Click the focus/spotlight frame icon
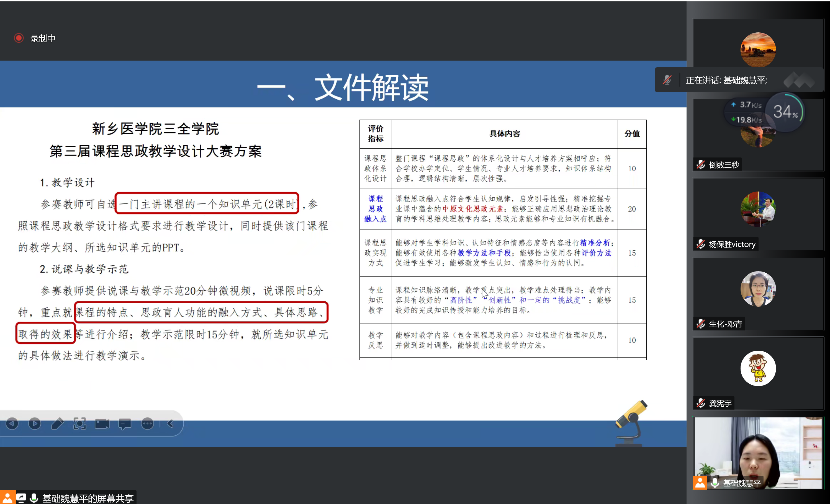This screenshot has width=830, height=504. [x=80, y=423]
